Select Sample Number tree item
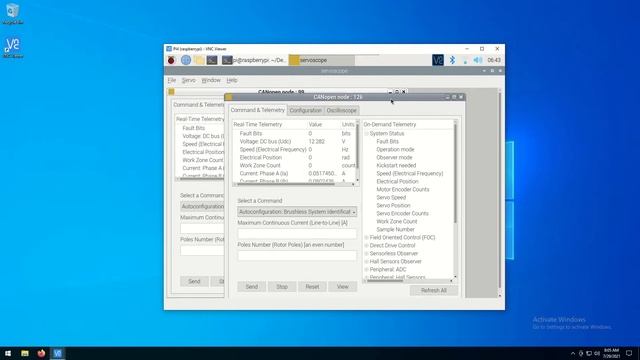Viewport: 640px width, 360px height. 396,229
